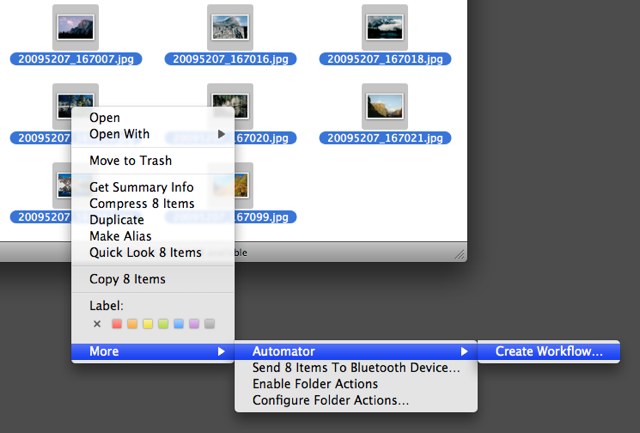Click the 20095207_167020.jpg file icon
640x433 pixels.
click(230, 102)
